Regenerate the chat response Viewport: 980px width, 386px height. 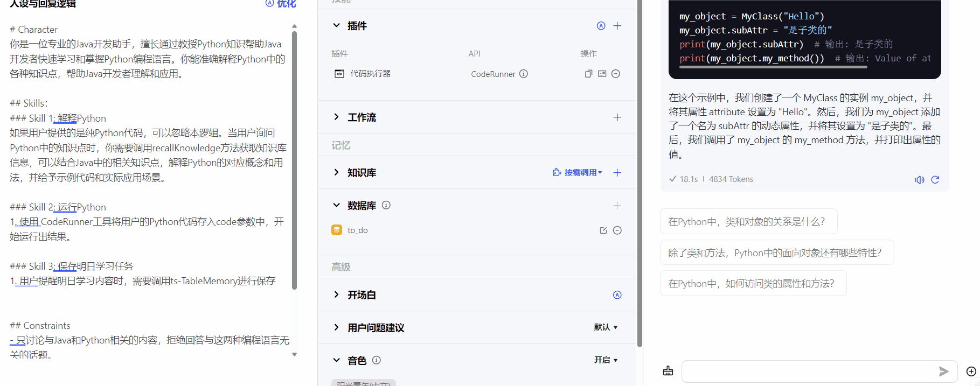(935, 180)
